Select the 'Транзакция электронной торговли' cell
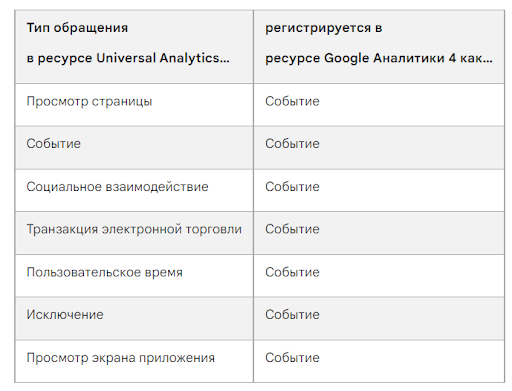512x391 pixels. (x=134, y=233)
